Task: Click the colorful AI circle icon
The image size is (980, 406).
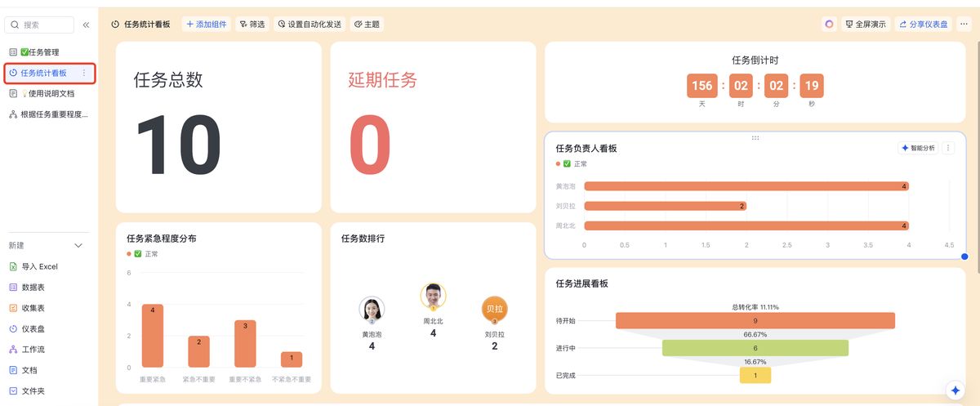Action: pos(829,25)
